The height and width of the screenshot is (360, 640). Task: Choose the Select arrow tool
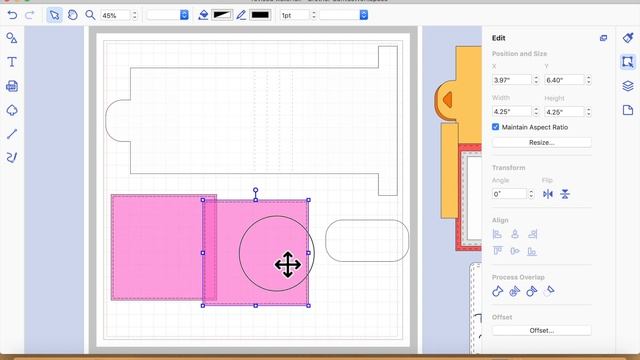[54, 15]
